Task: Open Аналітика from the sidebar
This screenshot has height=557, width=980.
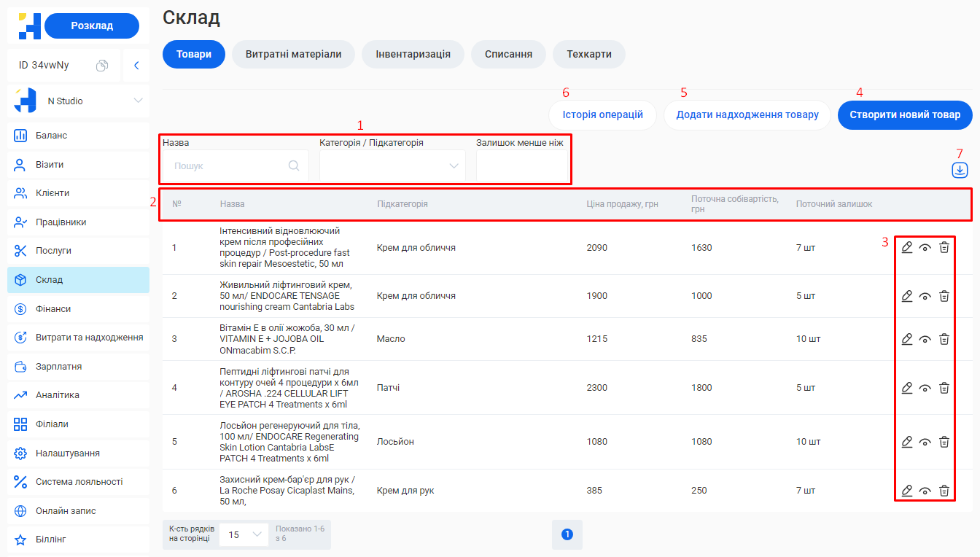Action: (58, 395)
